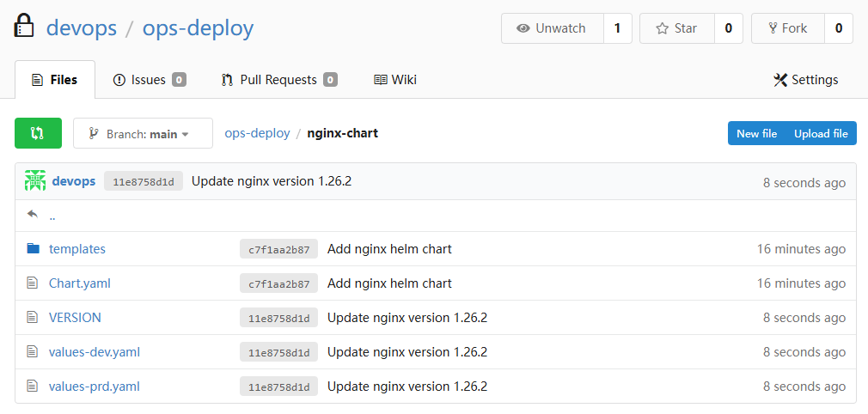Open the devops owner link in header
The width and height of the screenshot is (868, 414).
pyautogui.click(x=82, y=27)
